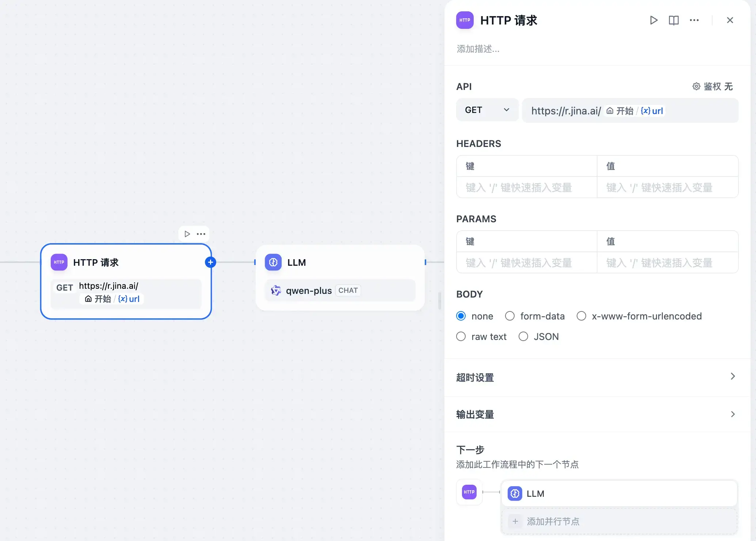The image size is (756, 541).
Task: Click the LLM next step node in panel
Action: coord(619,493)
